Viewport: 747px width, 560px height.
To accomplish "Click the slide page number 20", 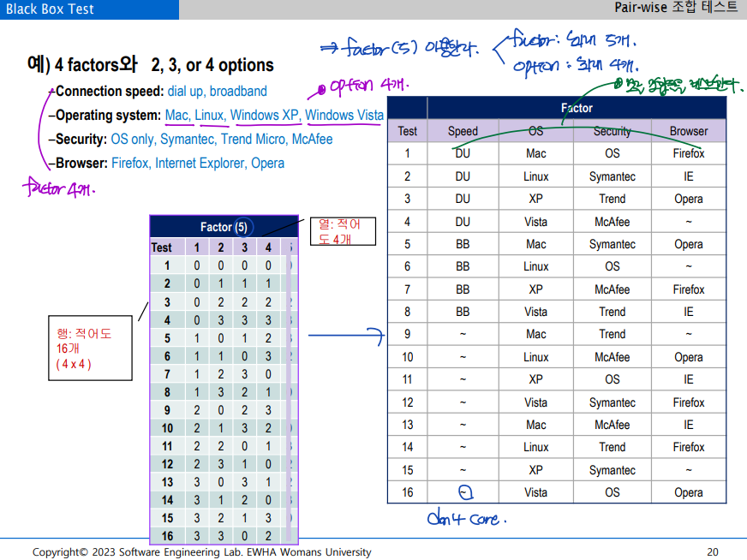I will 712,552.
